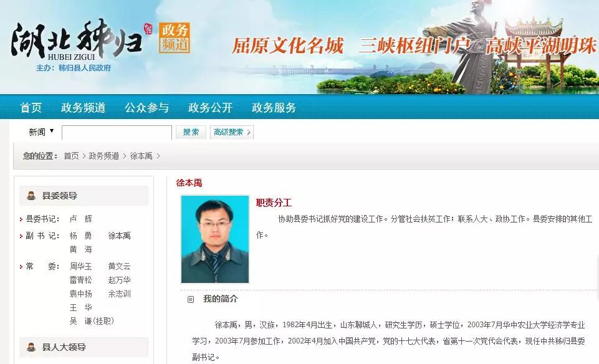Viewport: 599px width, 364px height.
Task: Click 政务频道 in the breadcrumb path
Action: tap(104, 156)
